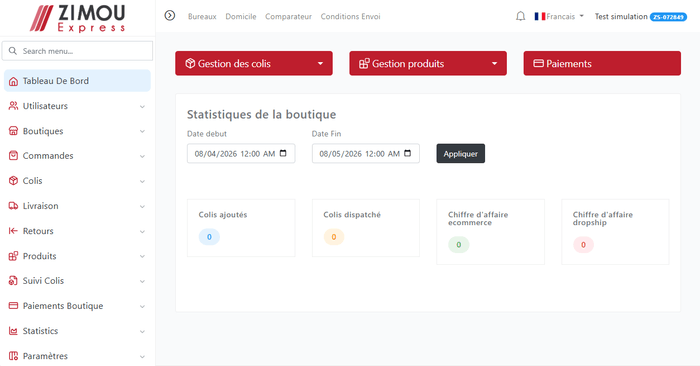Expand the Livraison menu chevron

142,206
